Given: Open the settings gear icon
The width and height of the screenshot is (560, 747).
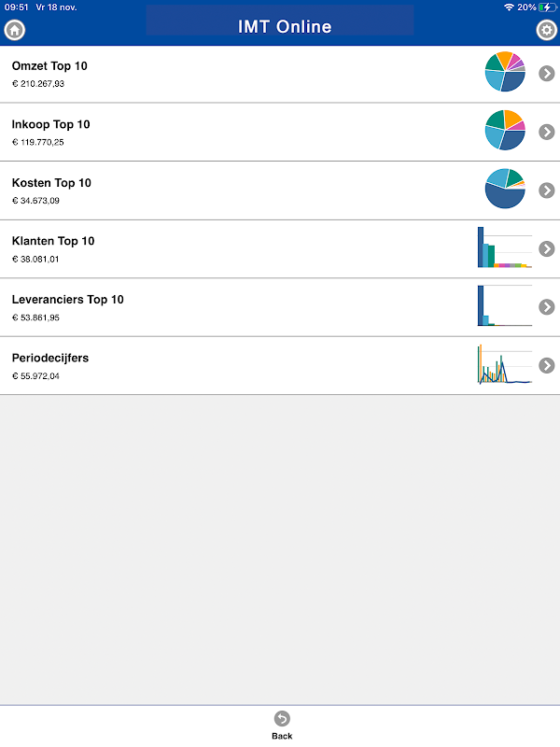Looking at the screenshot, I should point(546,30).
